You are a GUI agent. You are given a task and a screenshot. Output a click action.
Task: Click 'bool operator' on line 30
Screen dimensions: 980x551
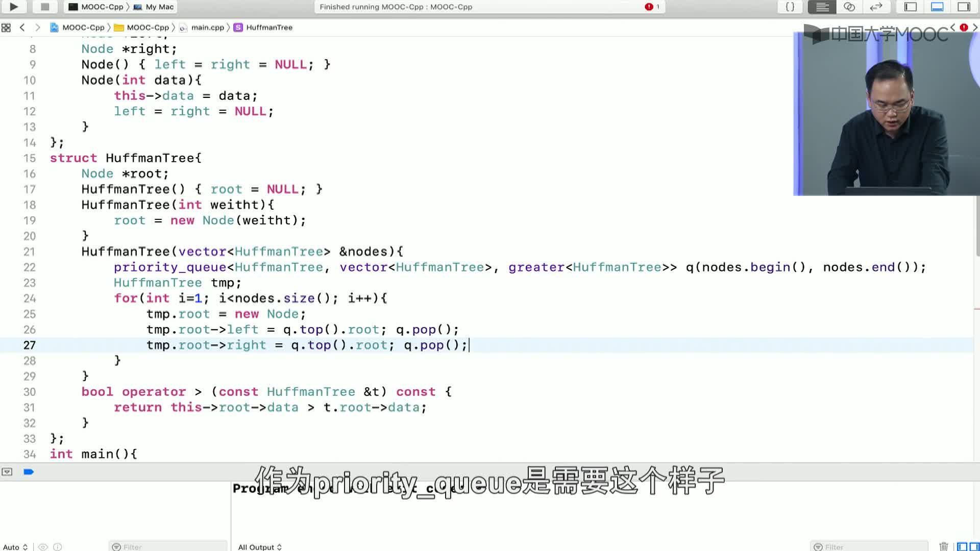tap(134, 392)
